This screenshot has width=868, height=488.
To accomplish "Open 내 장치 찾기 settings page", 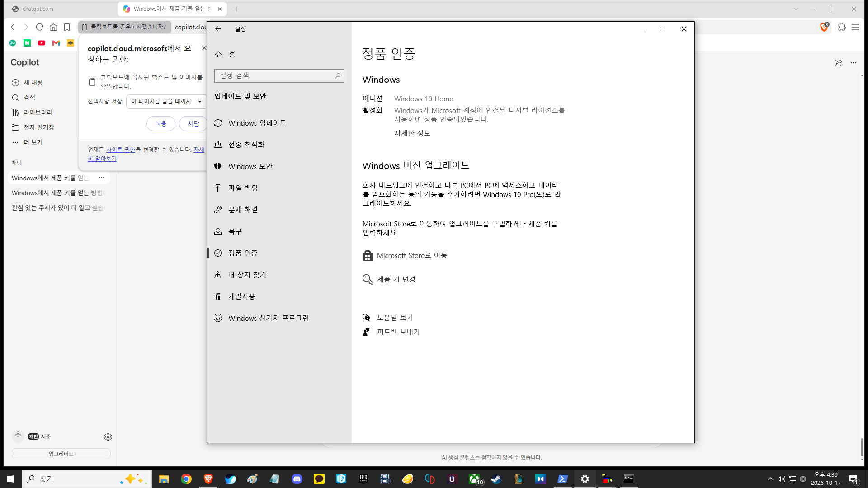I will [279, 275].
